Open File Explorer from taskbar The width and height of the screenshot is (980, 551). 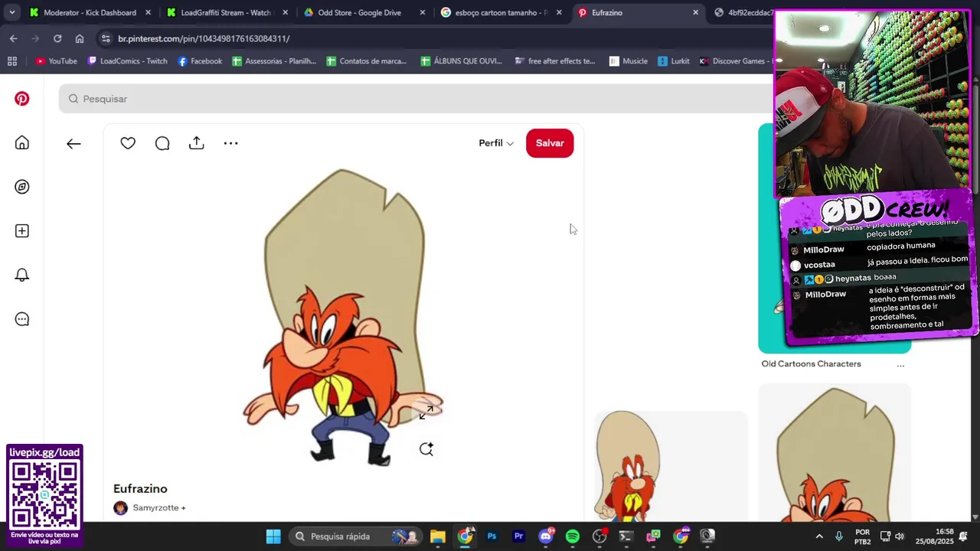[437, 536]
